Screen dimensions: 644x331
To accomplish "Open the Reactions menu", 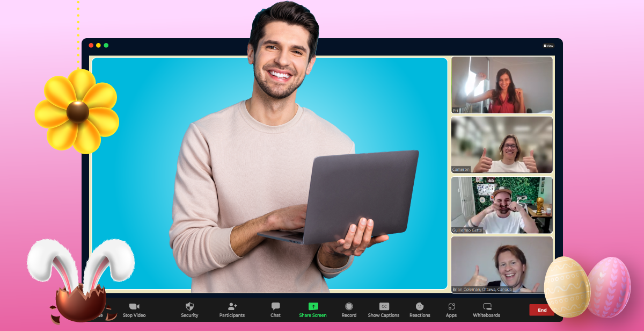I will [x=420, y=310].
